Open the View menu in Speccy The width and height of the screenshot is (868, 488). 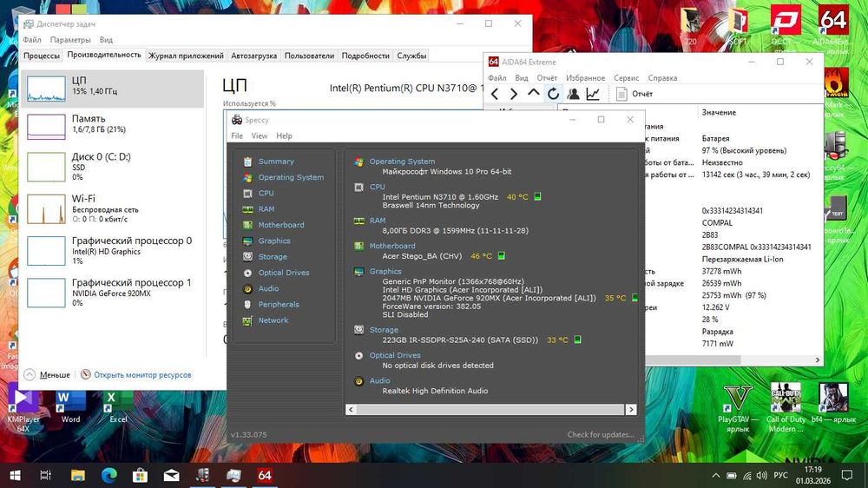click(x=259, y=135)
